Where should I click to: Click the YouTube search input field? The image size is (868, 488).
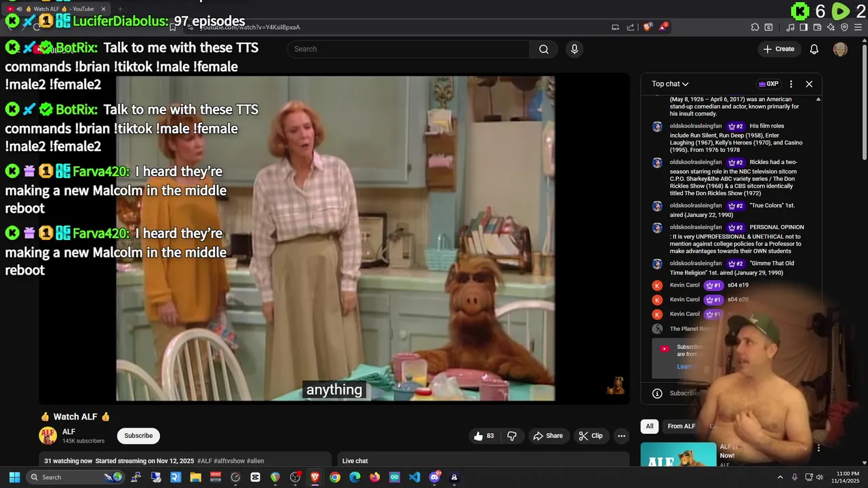tap(408, 49)
